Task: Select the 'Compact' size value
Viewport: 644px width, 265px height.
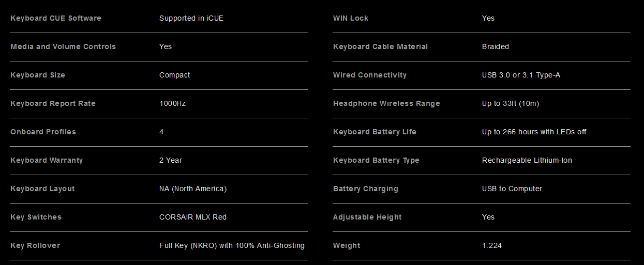Action: pyautogui.click(x=175, y=75)
